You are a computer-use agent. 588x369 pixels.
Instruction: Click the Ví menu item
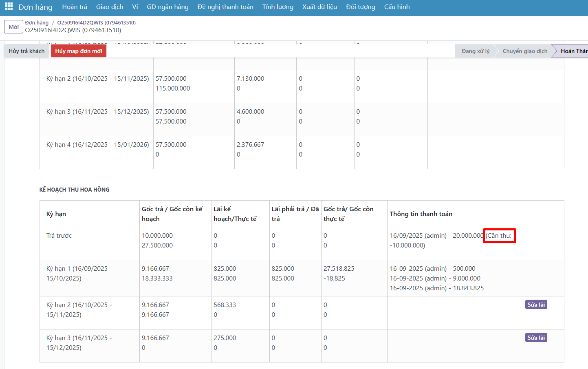135,7
